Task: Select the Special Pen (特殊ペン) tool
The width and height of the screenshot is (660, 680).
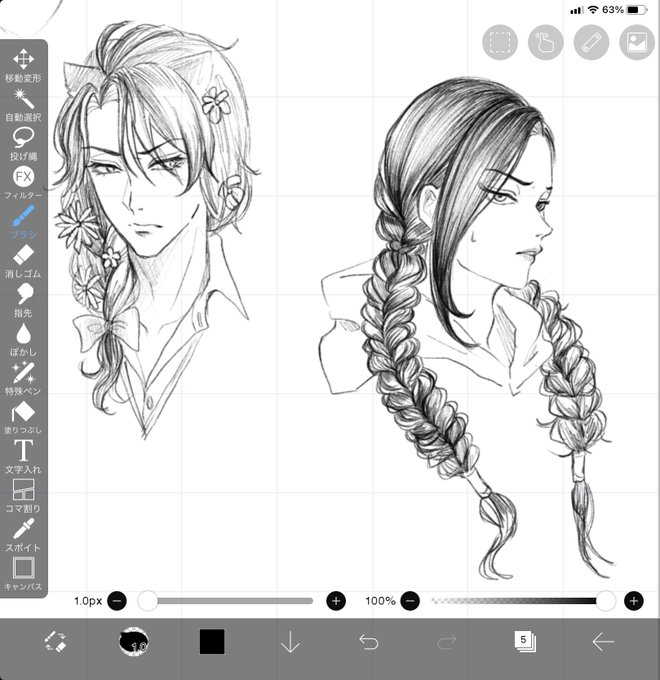Action: coord(23,379)
